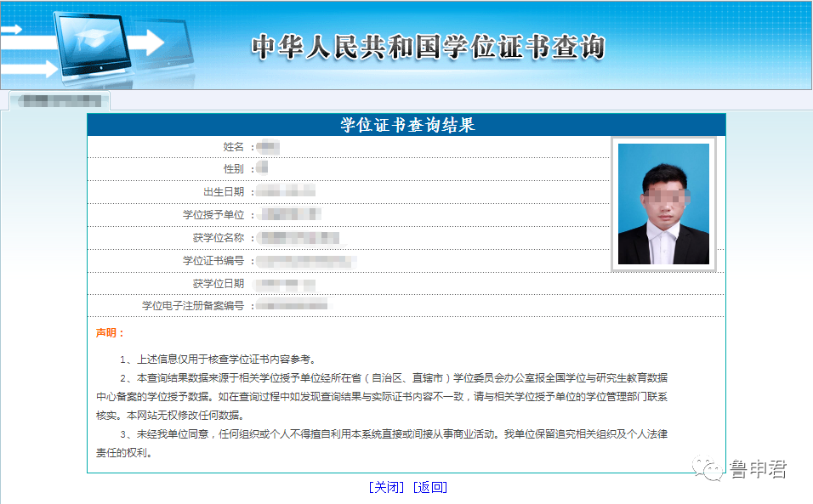Click the 学位授予单位 label

click(x=213, y=215)
